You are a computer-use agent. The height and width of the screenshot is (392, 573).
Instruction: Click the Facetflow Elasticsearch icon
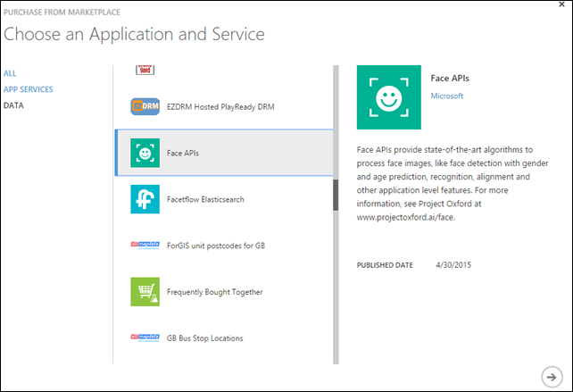pyautogui.click(x=145, y=199)
